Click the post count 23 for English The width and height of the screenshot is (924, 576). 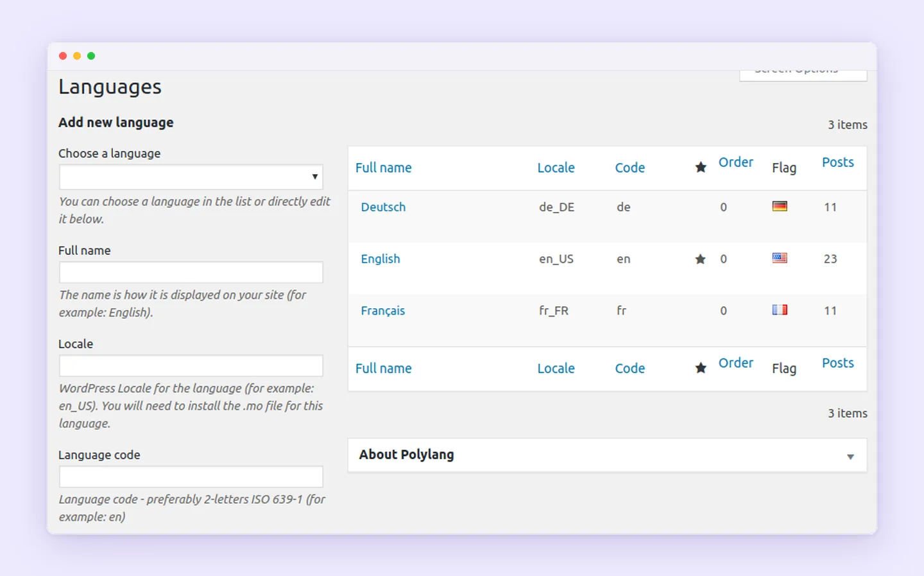point(830,259)
